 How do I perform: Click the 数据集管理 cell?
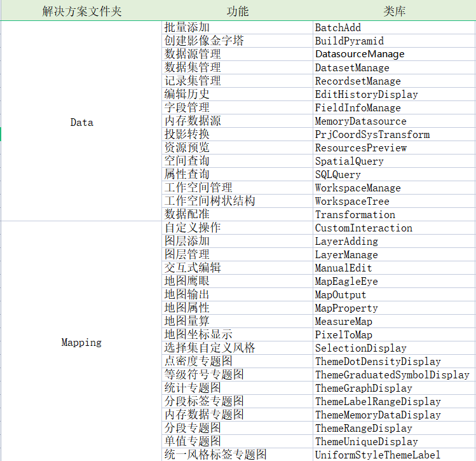click(x=238, y=68)
